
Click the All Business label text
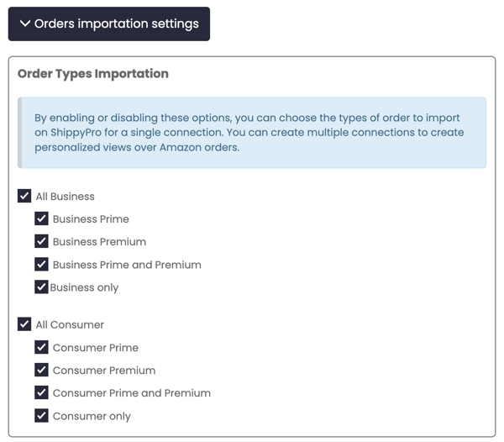coord(66,197)
